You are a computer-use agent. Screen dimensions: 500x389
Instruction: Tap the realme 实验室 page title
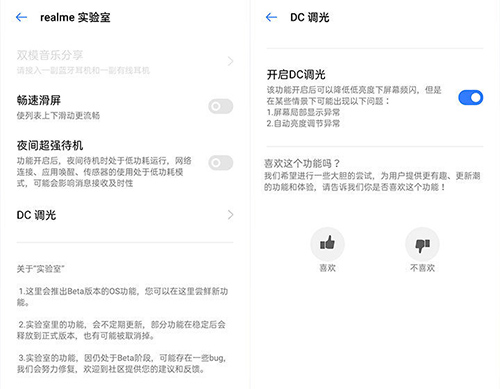pos(75,17)
